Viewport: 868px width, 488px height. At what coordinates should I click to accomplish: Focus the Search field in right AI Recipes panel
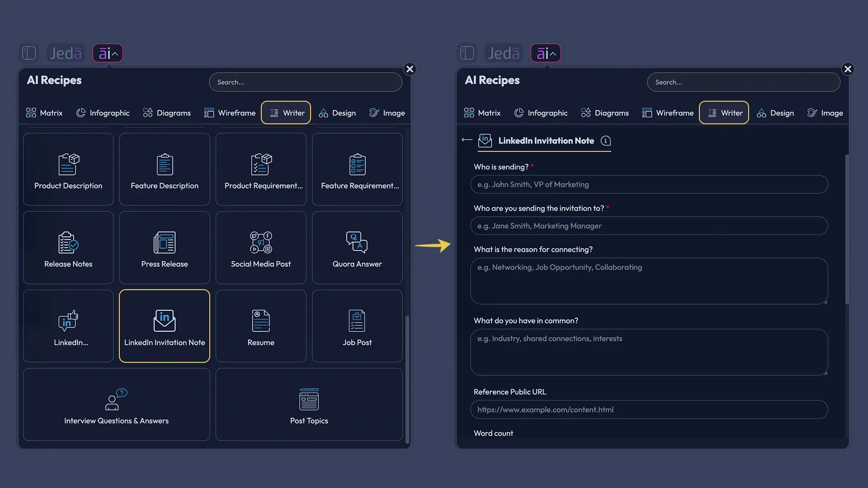(744, 82)
